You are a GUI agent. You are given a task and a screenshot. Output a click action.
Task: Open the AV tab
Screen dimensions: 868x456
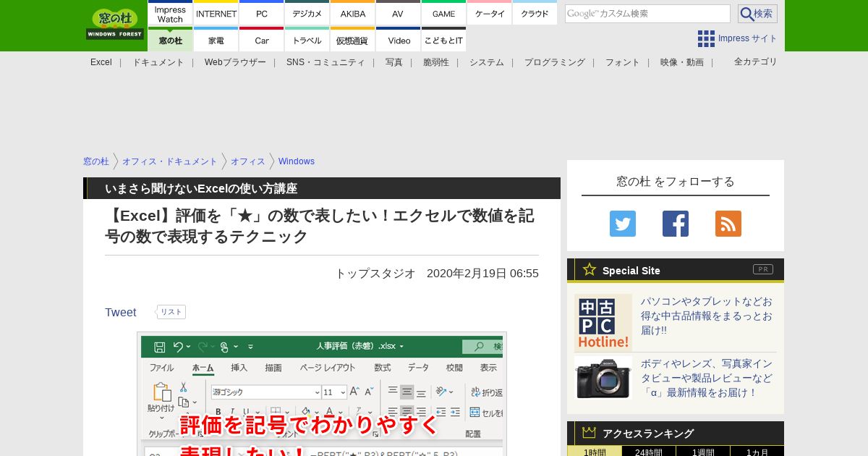point(399,13)
